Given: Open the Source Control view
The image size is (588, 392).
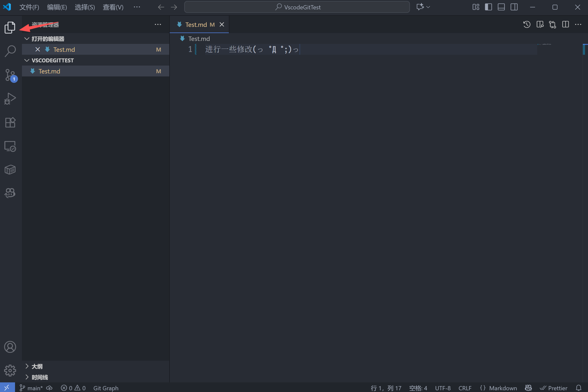Looking at the screenshot, I should pyautogui.click(x=10, y=75).
